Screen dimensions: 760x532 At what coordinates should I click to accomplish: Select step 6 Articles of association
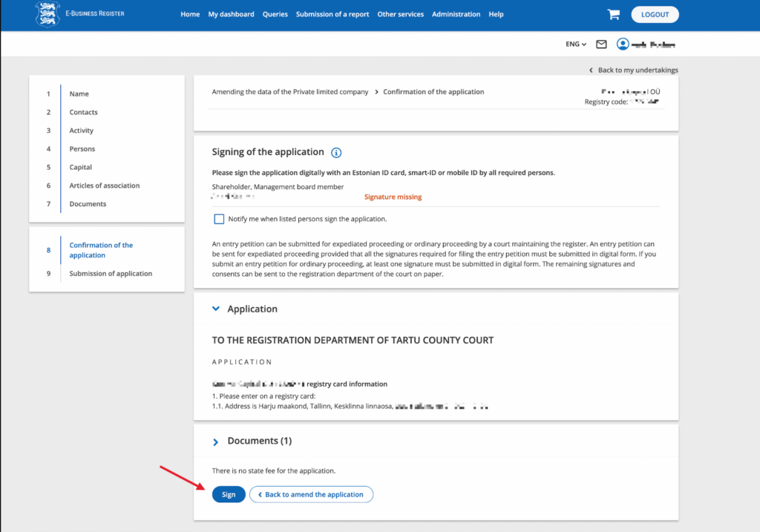coord(104,185)
